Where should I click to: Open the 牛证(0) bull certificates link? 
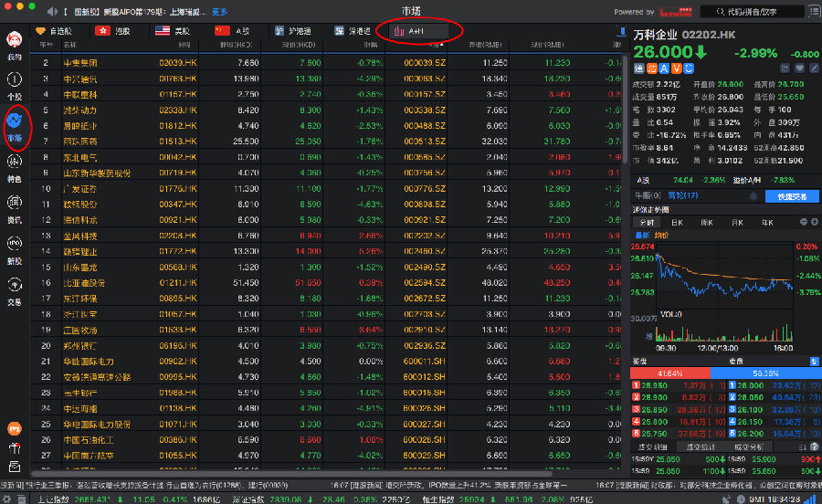[x=648, y=195]
